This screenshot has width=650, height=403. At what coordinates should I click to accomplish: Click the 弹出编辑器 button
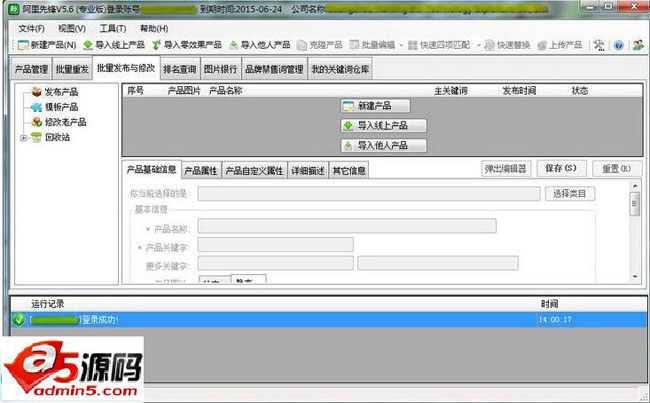point(506,169)
